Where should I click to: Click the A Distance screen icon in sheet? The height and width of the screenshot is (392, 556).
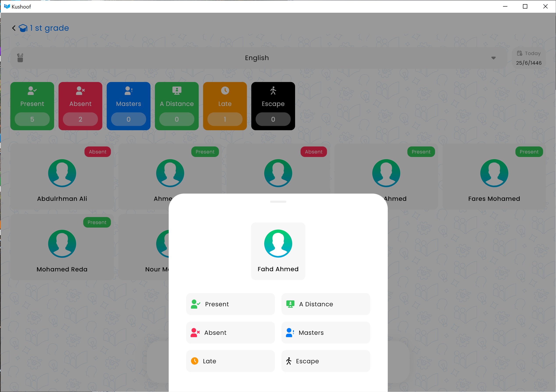point(290,304)
